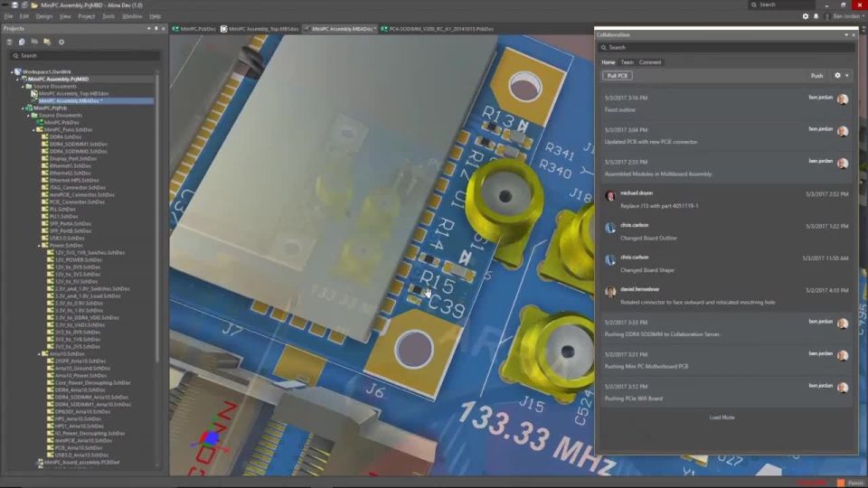Open the Help menu
The height and width of the screenshot is (488, 868).
click(x=156, y=16)
